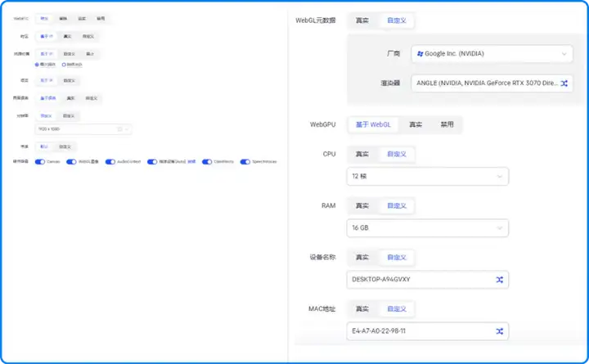Image resolution: width=589 pixels, height=364 pixels.
Task: Click the DESKTOP-A94GVXY device name field
Action: pos(417,280)
